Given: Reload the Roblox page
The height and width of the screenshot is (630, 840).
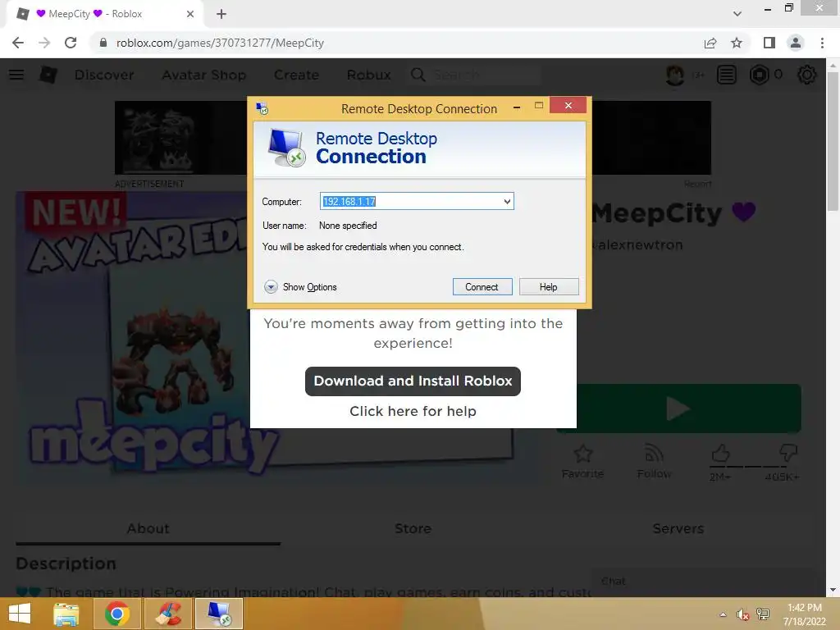Looking at the screenshot, I should [x=71, y=43].
